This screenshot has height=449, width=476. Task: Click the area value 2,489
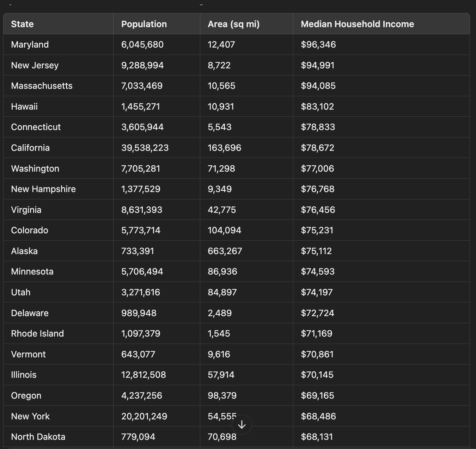(x=220, y=313)
